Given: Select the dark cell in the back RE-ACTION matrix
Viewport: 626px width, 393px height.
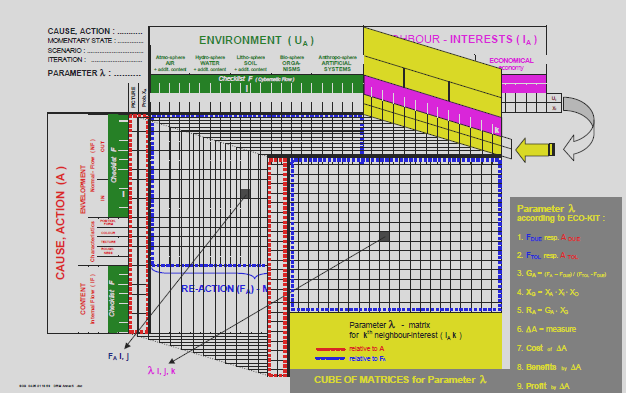Looking at the screenshot, I should point(246,194).
